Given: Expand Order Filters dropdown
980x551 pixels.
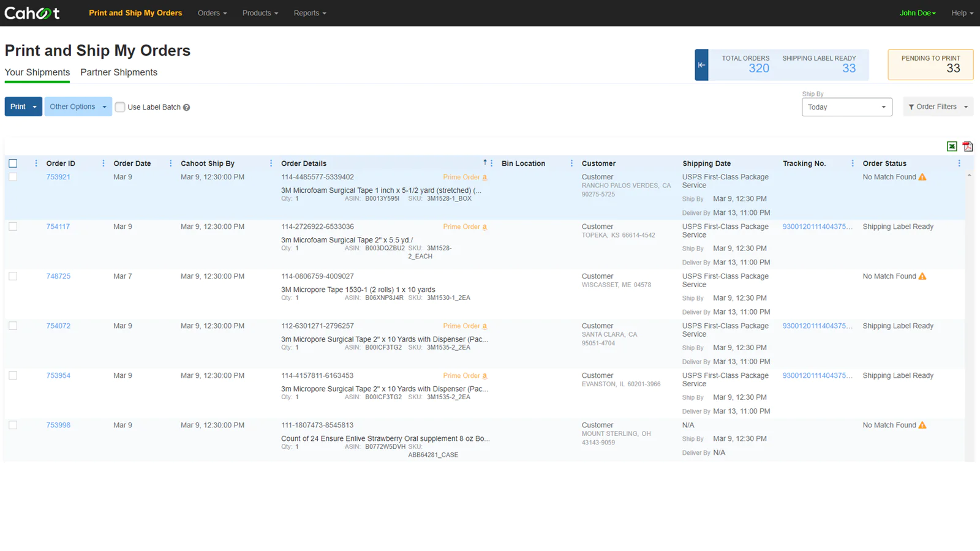Looking at the screenshot, I should (938, 107).
